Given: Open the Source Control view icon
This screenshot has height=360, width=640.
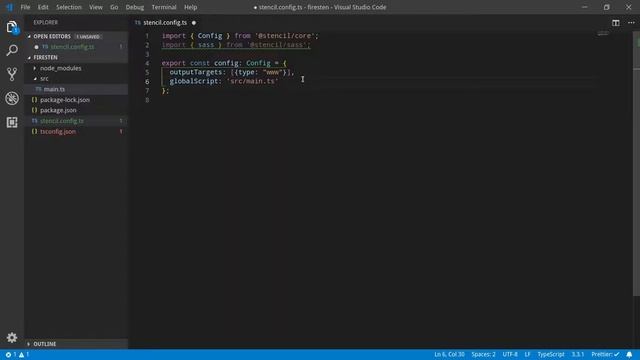Looking at the screenshot, I should (12, 74).
